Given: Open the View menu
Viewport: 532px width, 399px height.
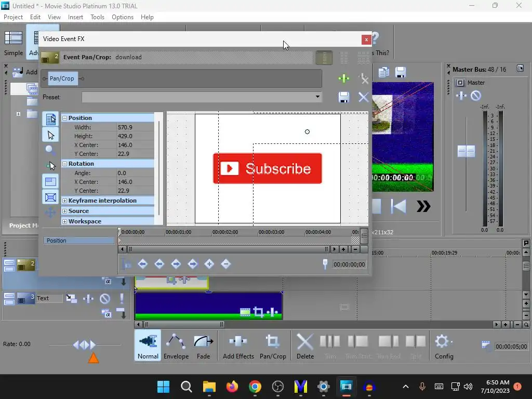Looking at the screenshot, I should pos(54,17).
